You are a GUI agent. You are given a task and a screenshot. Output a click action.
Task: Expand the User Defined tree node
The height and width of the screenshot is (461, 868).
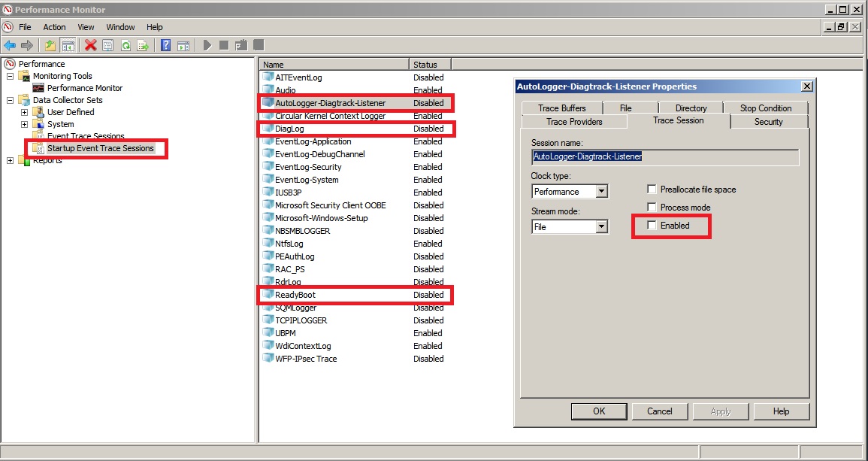pyautogui.click(x=24, y=112)
